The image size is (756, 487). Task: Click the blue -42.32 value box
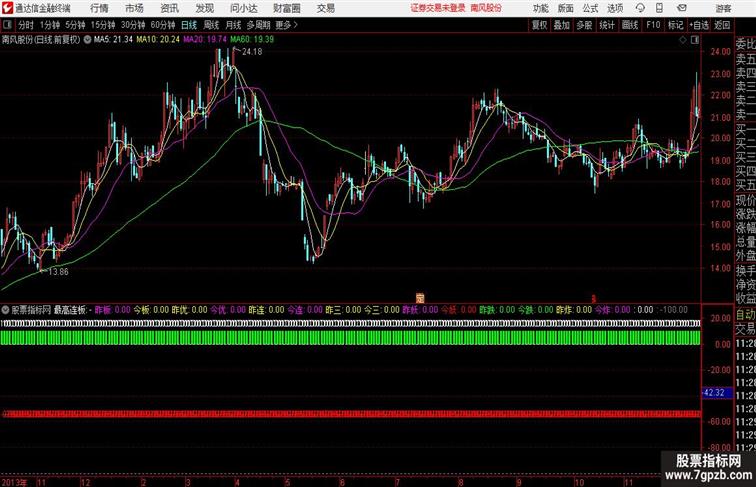[x=717, y=393]
